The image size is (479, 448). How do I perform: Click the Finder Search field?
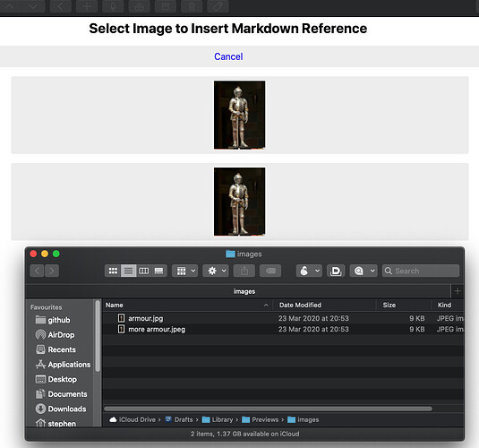421,271
